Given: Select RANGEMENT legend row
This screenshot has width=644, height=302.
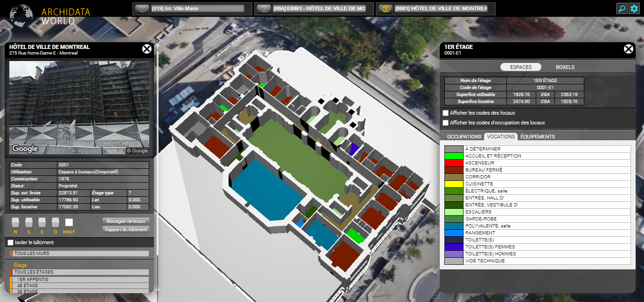Looking at the screenshot, I should 538,233.
